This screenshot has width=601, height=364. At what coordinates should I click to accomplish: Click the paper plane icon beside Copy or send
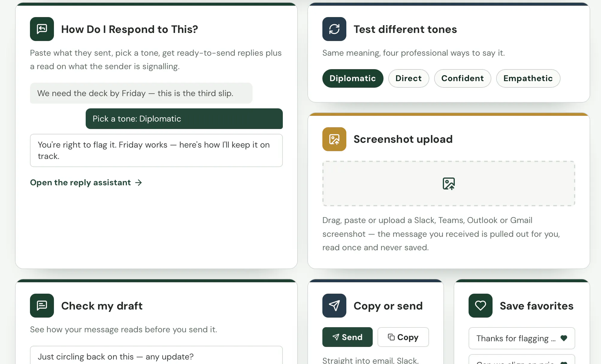[x=334, y=306]
